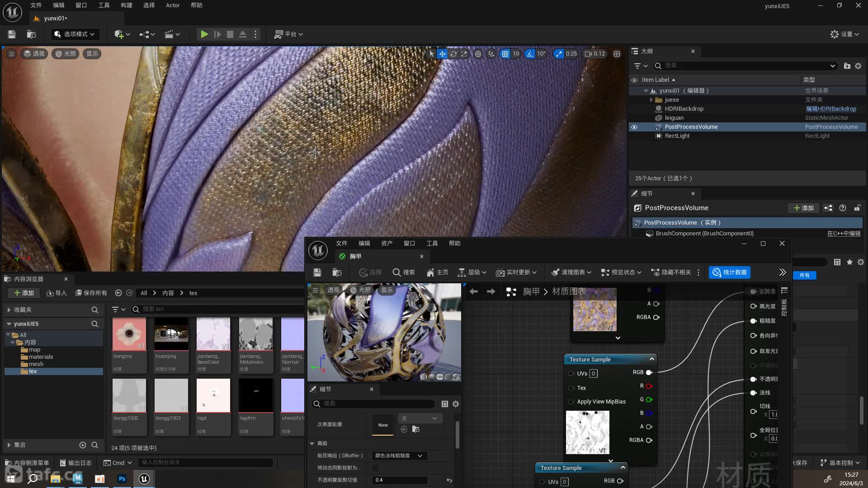Toggle scale snapping 0.25

(559, 54)
